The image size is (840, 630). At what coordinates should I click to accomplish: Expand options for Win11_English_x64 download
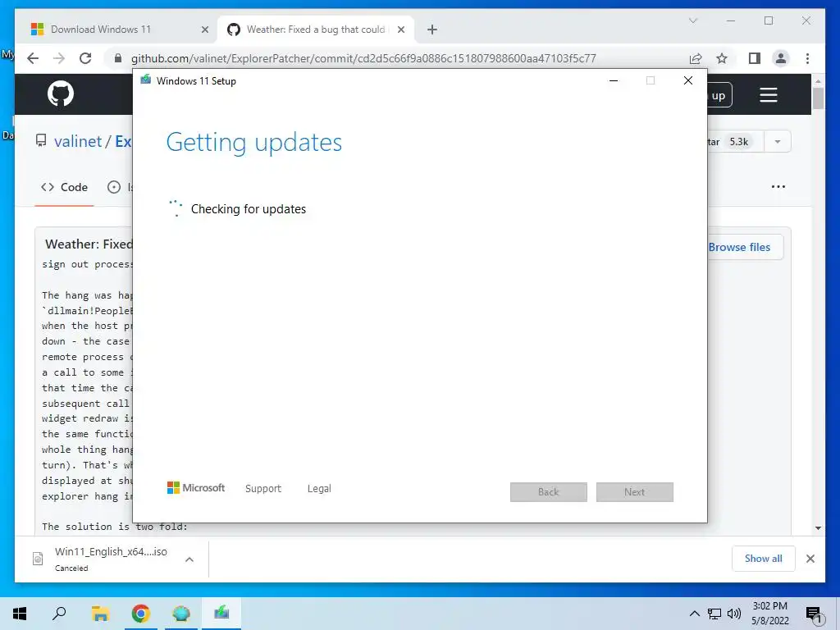pos(189,559)
